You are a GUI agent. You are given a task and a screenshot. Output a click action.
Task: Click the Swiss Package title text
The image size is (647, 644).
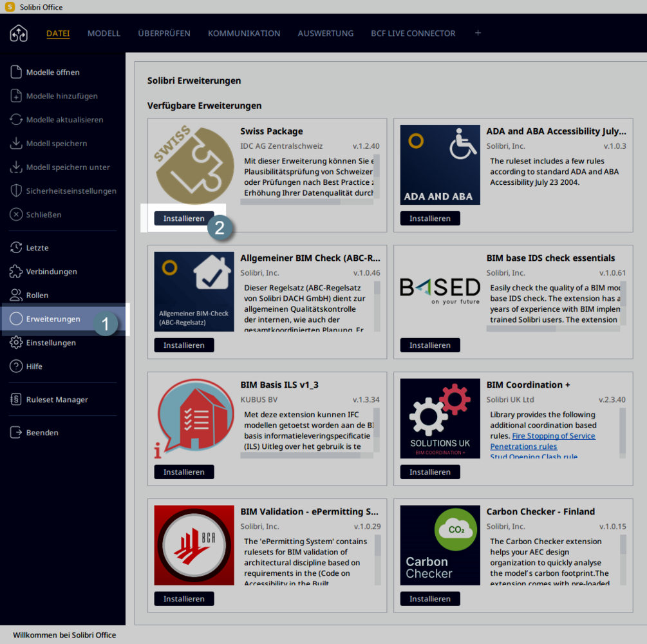click(x=272, y=131)
